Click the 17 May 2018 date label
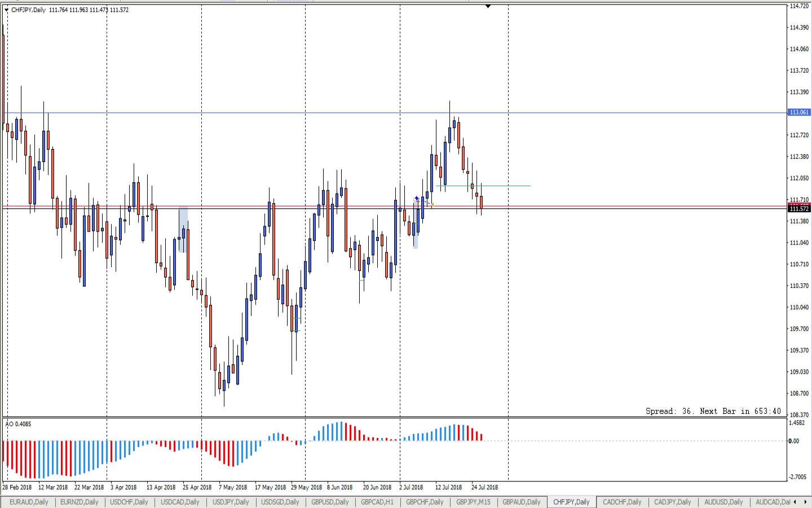812x508 pixels. point(270,487)
